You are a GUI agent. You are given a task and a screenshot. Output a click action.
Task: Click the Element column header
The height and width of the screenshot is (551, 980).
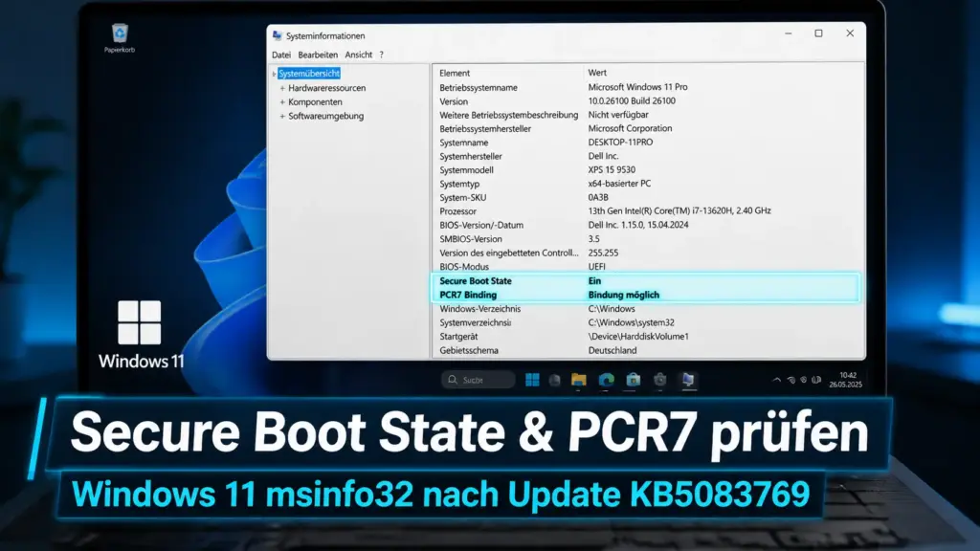(x=455, y=73)
